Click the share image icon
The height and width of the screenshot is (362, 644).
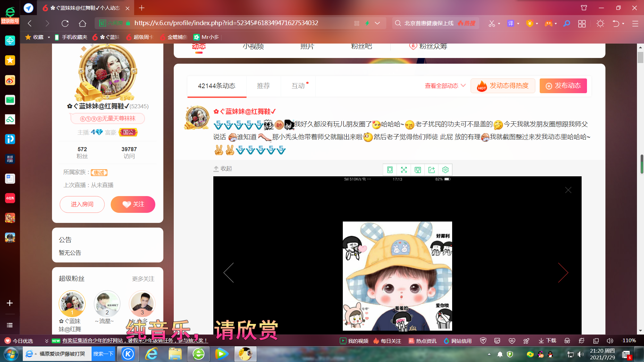tap(432, 170)
